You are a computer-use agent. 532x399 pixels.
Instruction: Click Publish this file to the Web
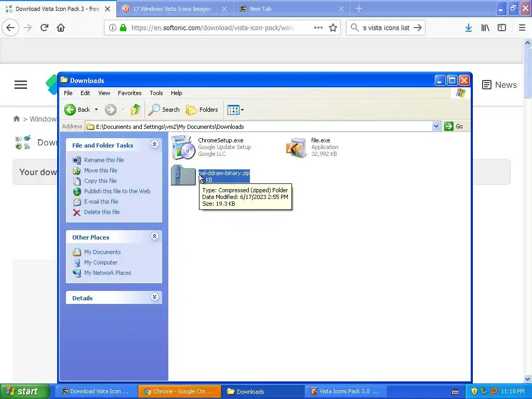pyautogui.click(x=117, y=191)
